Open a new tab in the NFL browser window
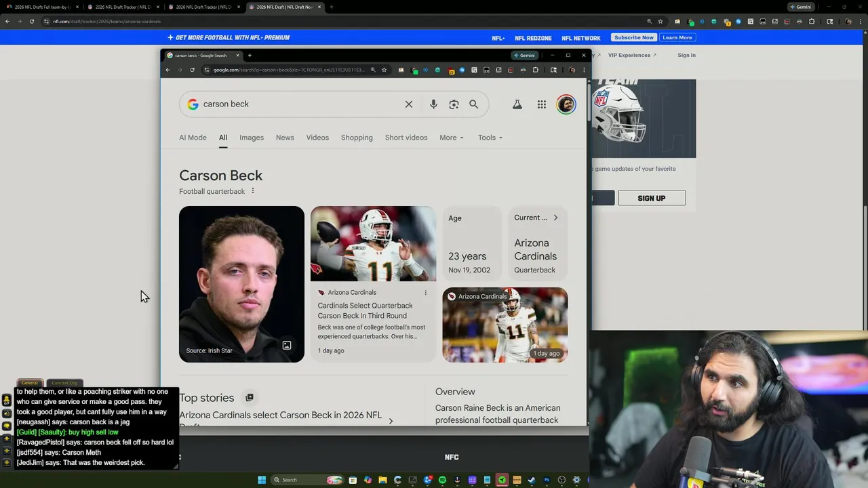The width and height of the screenshot is (868, 488). (x=331, y=7)
